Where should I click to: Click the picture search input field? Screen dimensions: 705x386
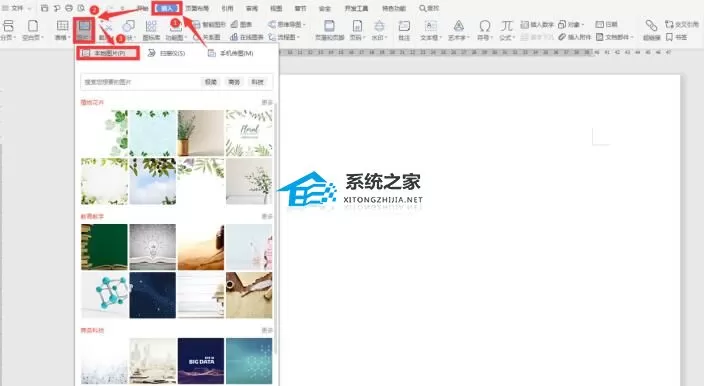pos(140,82)
